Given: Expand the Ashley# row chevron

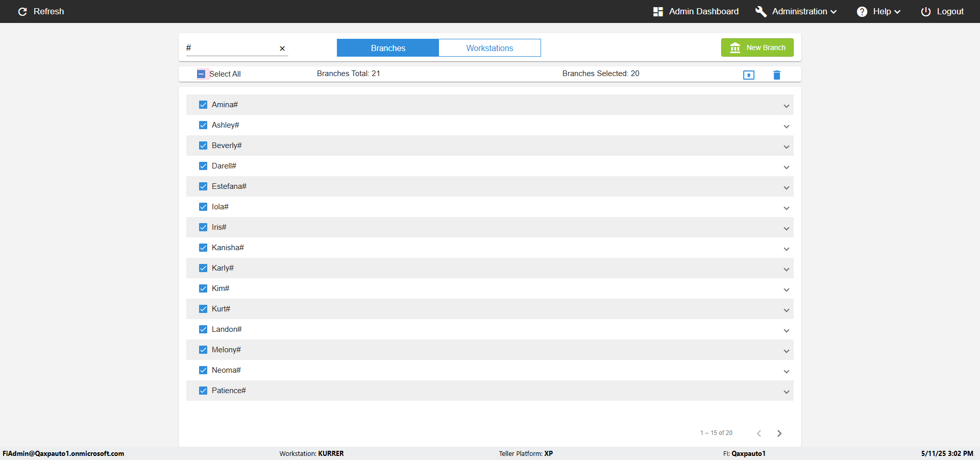Looking at the screenshot, I should click(x=787, y=127).
